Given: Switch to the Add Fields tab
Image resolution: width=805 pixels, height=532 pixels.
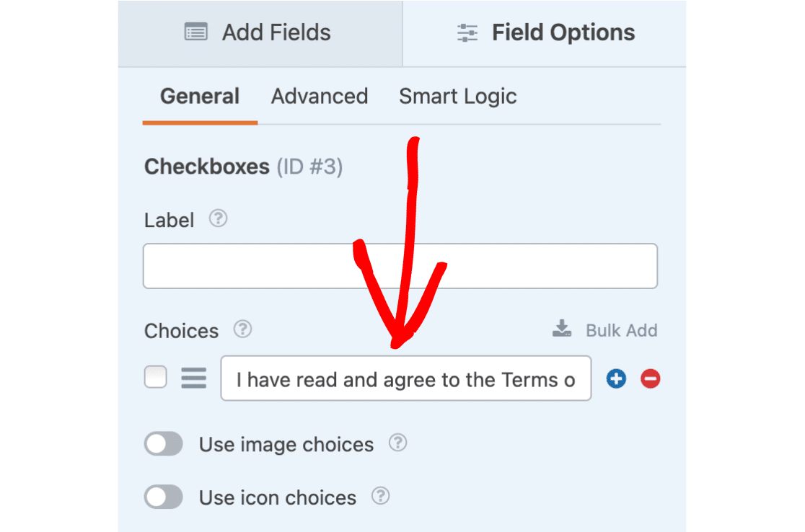Looking at the screenshot, I should click(x=260, y=33).
